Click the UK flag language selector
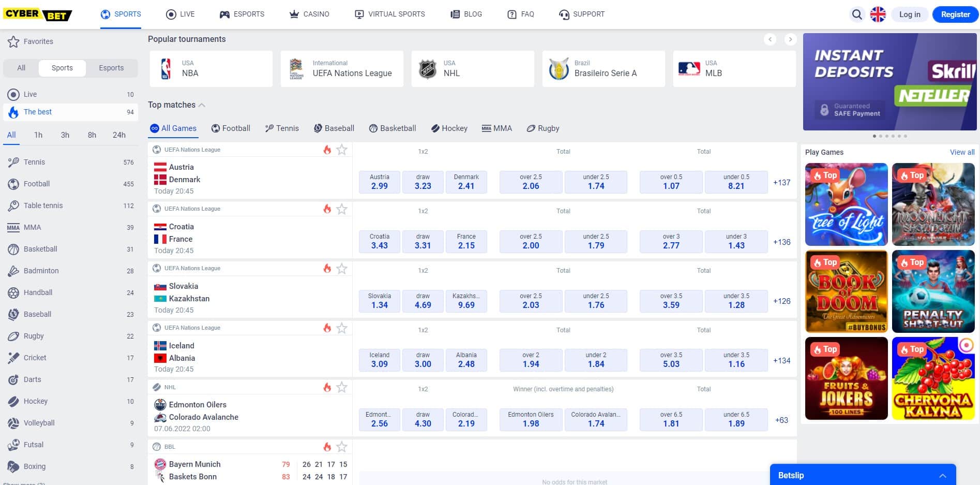This screenshot has width=980, height=485. [x=878, y=14]
